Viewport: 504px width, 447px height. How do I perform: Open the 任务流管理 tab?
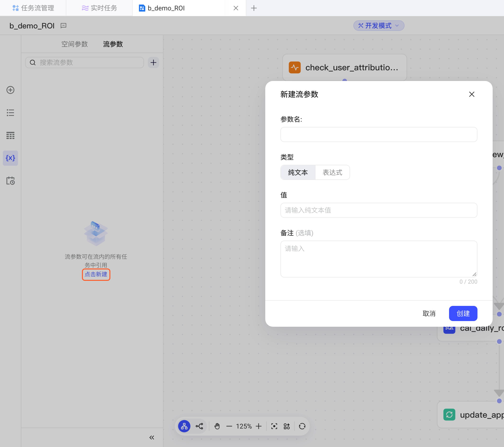click(x=33, y=8)
